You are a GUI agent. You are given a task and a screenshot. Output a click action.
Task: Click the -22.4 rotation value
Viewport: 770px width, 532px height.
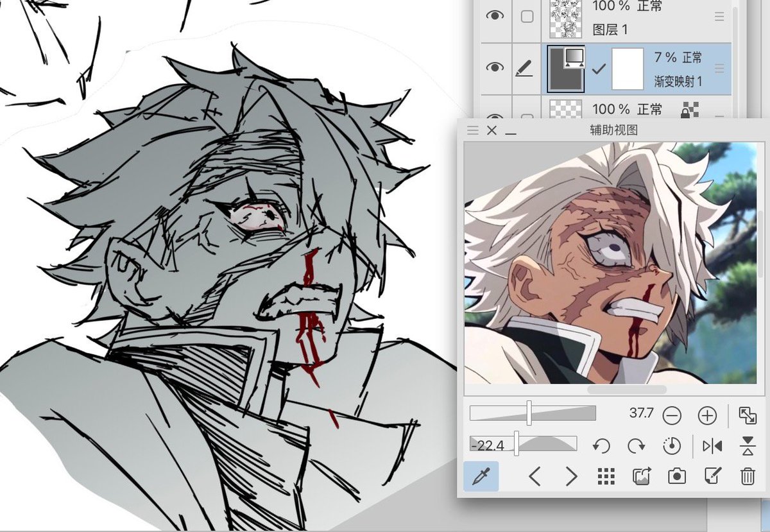[x=487, y=445]
